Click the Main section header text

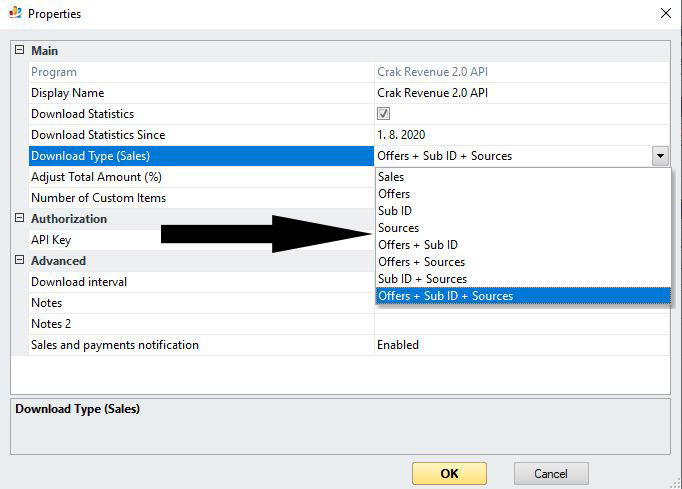pyautogui.click(x=44, y=50)
